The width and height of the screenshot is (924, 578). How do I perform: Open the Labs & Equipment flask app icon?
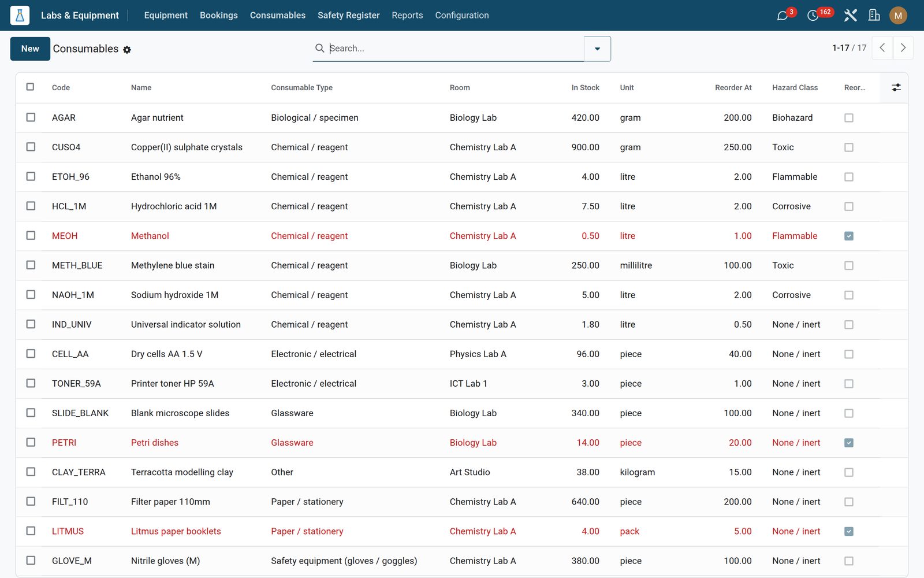coord(20,15)
